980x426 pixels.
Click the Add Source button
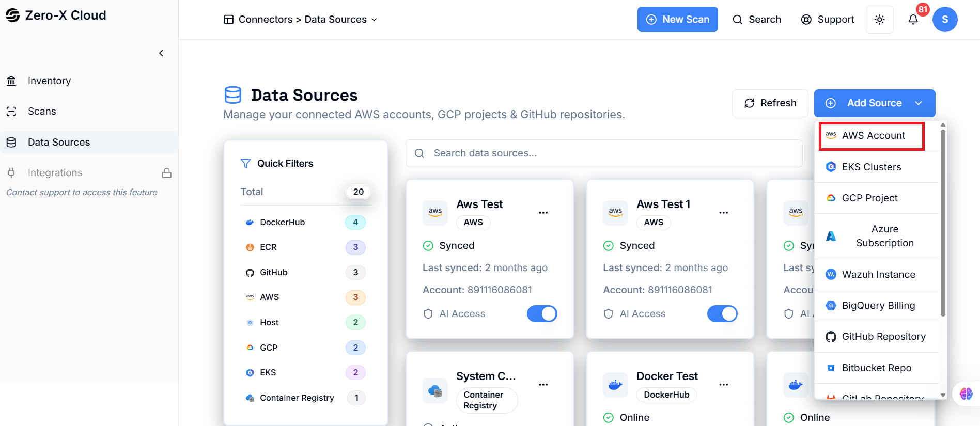tap(874, 103)
